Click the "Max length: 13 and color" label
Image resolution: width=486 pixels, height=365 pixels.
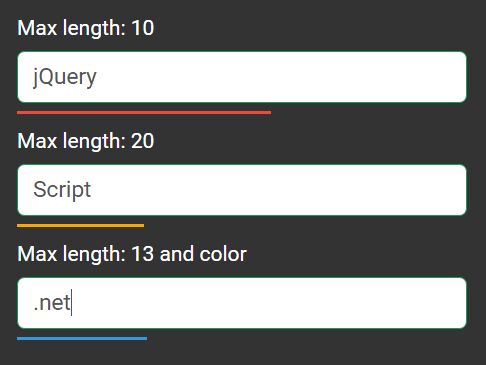[x=132, y=254]
